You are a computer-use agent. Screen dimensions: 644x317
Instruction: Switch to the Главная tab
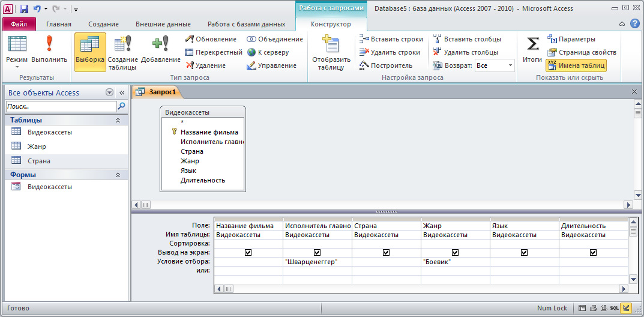pos(59,24)
